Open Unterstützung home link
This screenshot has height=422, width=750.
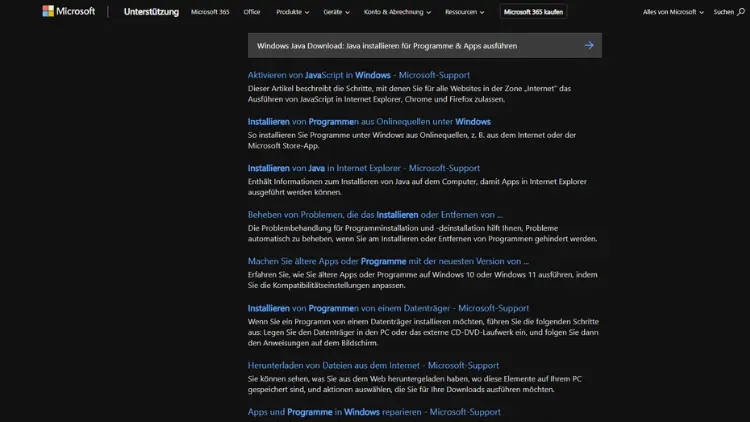pos(151,11)
